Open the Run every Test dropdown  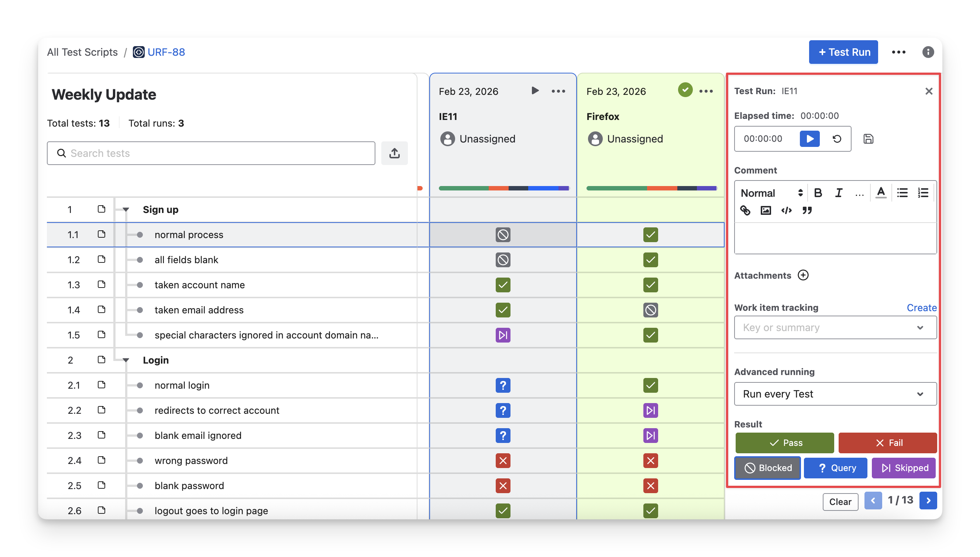click(x=835, y=393)
